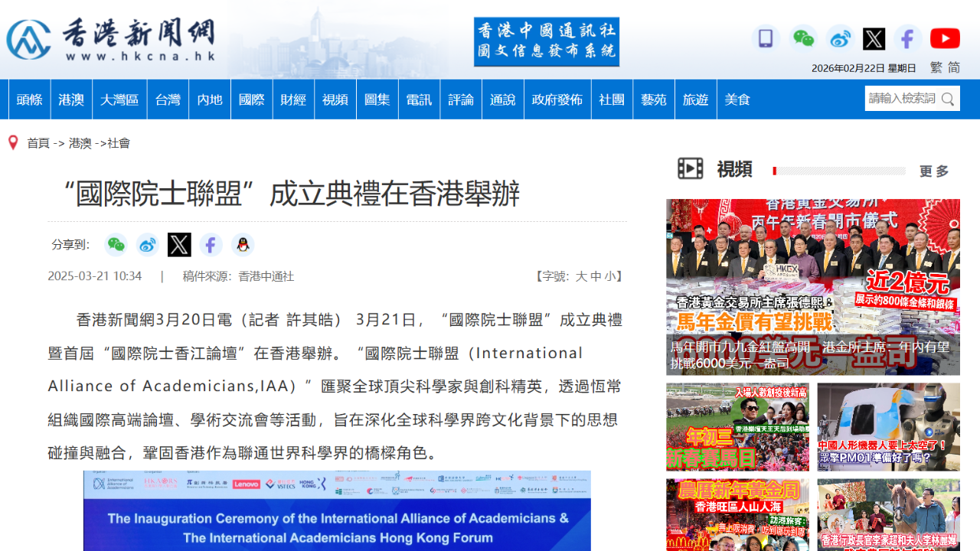Open the mobile version phone icon in header

[765, 38]
